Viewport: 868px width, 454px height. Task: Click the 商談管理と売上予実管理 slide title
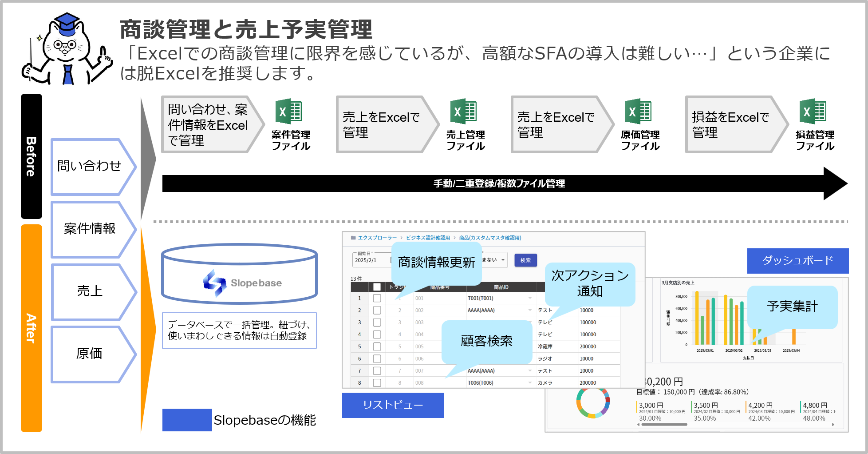pyautogui.click(x=246, y=29)
